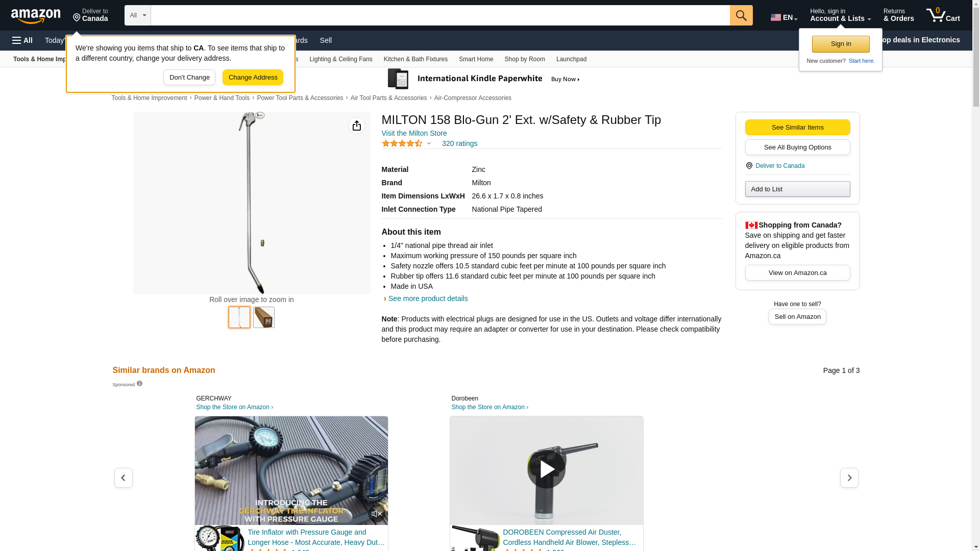Click the Amazon logo
The height and width of the screenshot is (551, 980).
tap(36, 16)
